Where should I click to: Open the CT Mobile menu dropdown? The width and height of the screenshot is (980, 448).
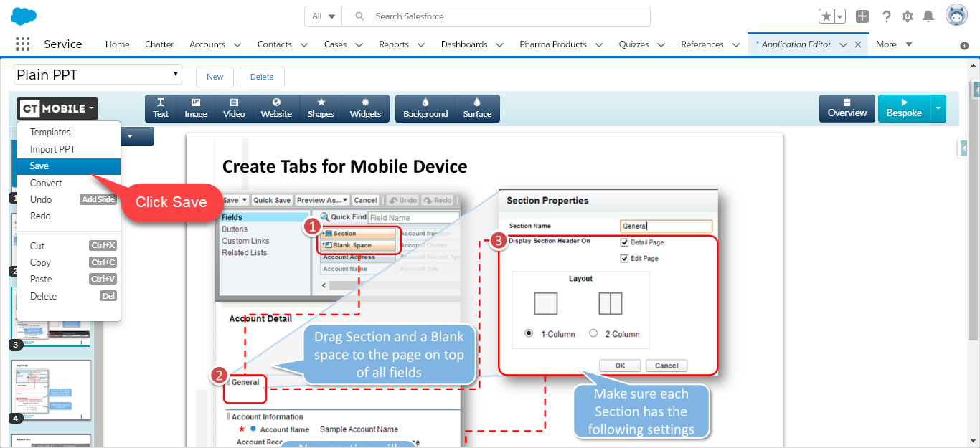pos(57,108)
